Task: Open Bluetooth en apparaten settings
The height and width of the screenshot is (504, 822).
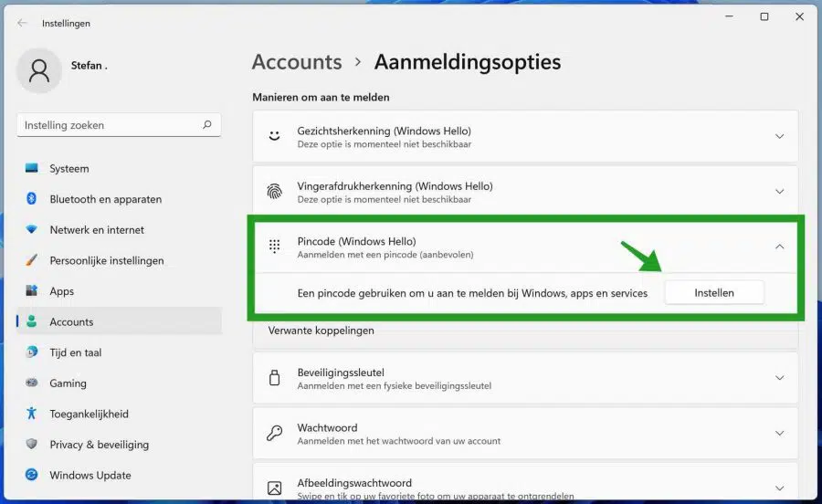Action: click(119, 199)
